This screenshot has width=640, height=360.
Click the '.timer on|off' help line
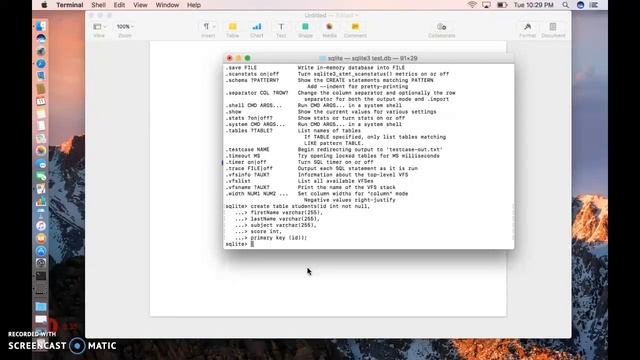click(299, 162)
